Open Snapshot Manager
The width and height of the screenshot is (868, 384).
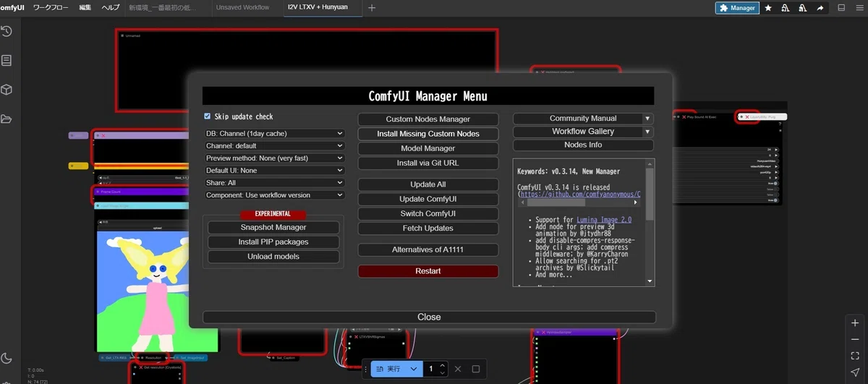click(x=273, y=227)
